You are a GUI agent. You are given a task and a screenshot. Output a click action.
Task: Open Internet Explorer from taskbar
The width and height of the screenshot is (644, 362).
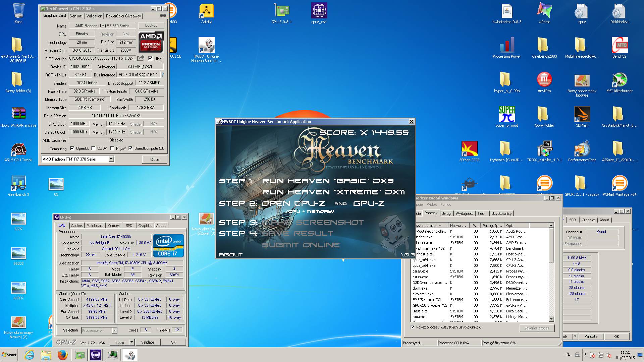pos(30,355)
